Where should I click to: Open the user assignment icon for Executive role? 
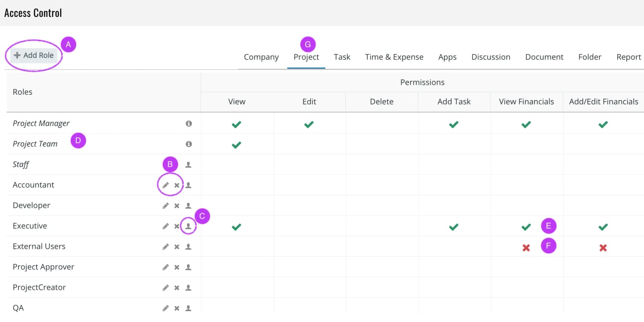pyautogui.click(x=188, y=226)
